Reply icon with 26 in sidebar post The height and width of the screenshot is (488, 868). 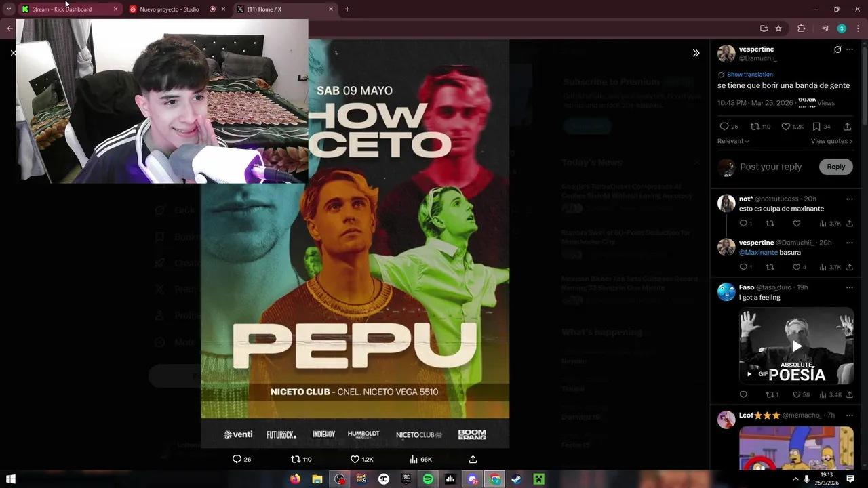tap(729, 127)
